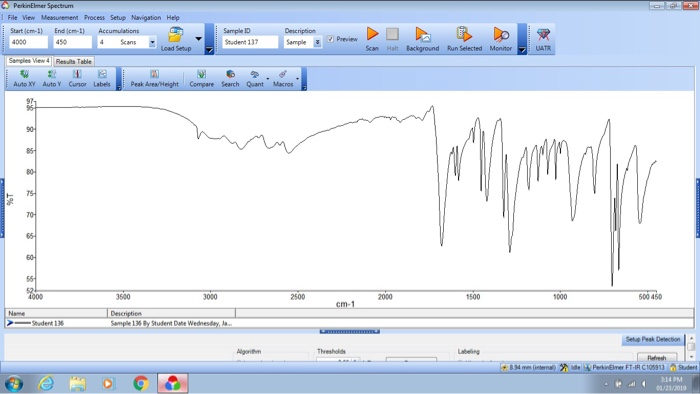Open the Measurement menu
Viewport: 700px width, 394px height.
[59, 17]
